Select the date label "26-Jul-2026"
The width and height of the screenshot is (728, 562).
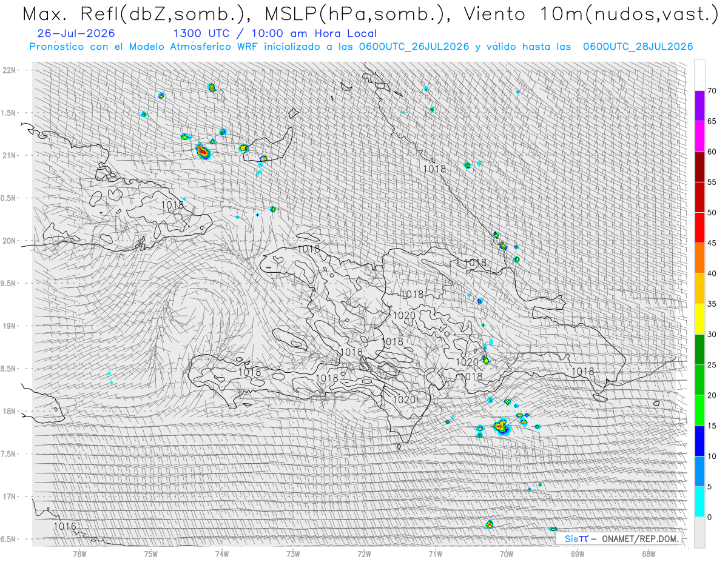pos(76,33)
